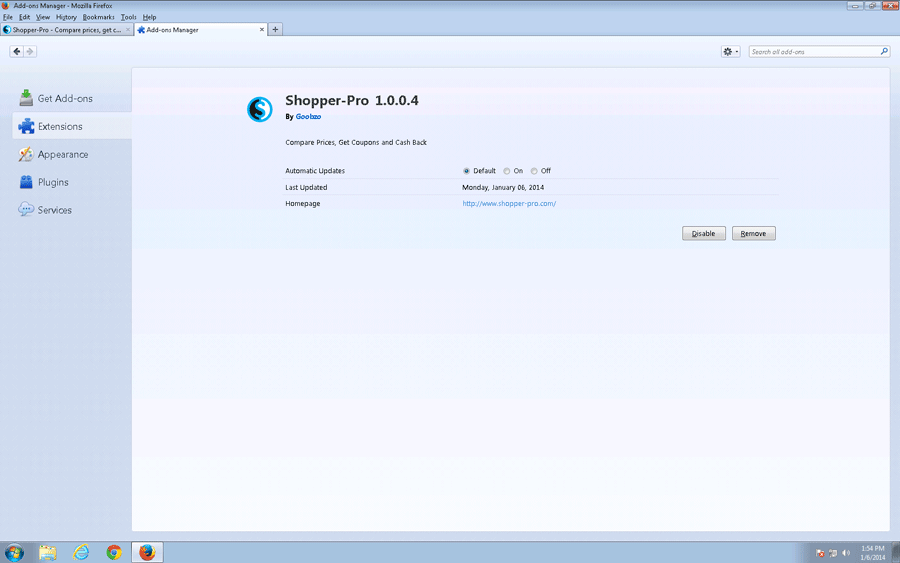Disable the Shopper-Pro extension
This screenshot has width=900, height=563.
tap(703, 233)
